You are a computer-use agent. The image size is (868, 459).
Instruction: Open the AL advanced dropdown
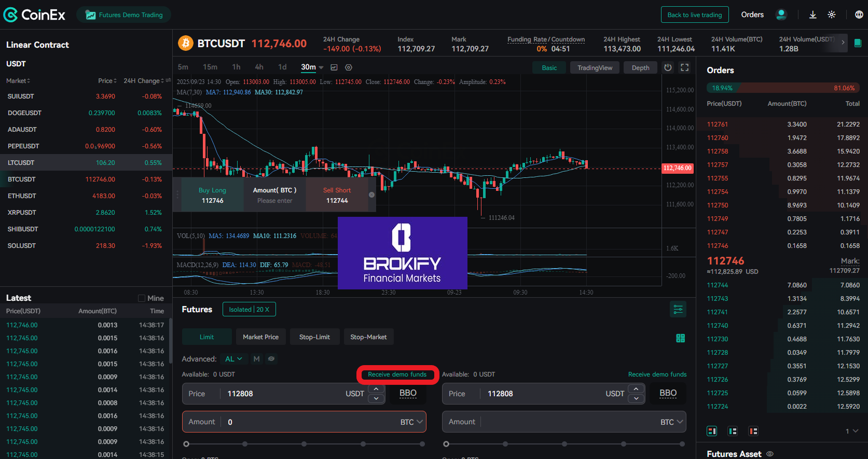tap(233, 359)
